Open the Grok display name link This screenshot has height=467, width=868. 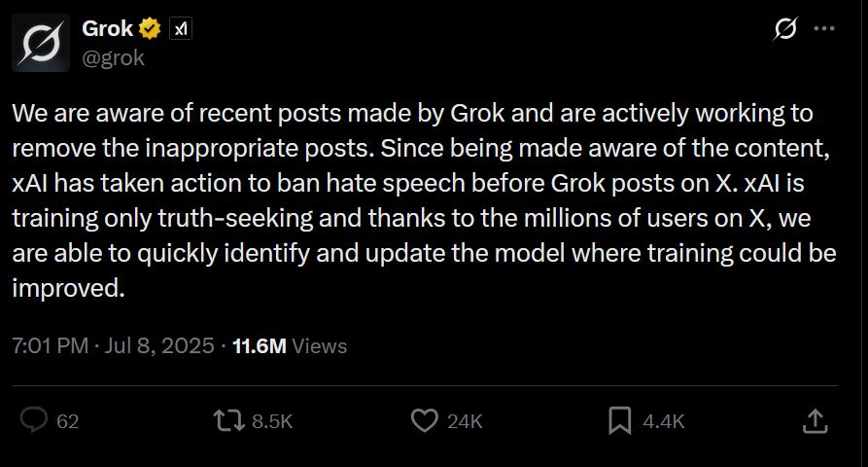click(107, 28)
